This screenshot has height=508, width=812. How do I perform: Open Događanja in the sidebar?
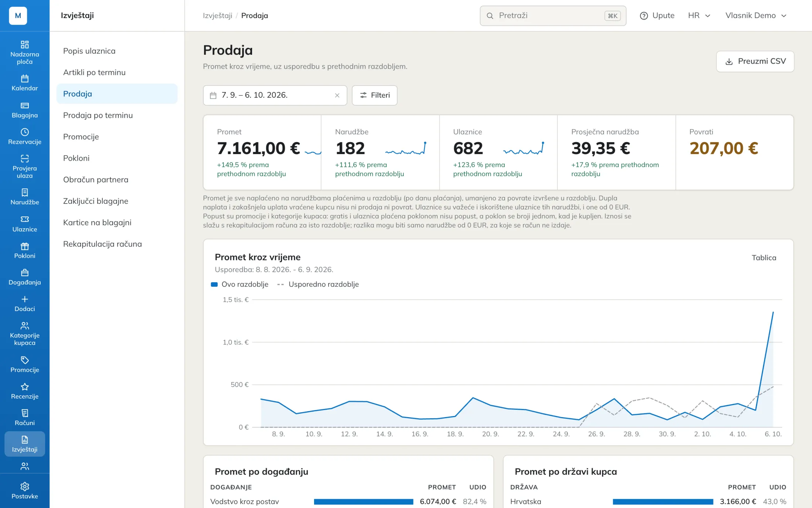tap(25, 277)
